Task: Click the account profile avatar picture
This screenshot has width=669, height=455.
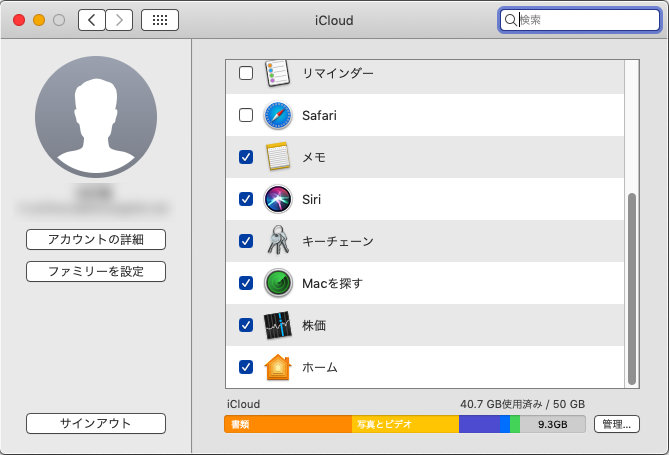Action: (96, 117)
